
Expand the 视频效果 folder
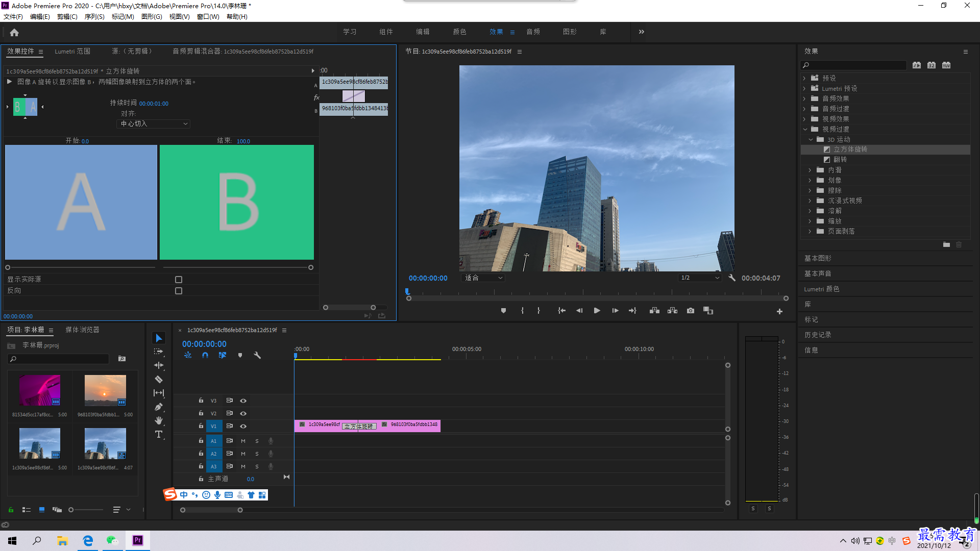pyautogui.click(x=804, y=119)
